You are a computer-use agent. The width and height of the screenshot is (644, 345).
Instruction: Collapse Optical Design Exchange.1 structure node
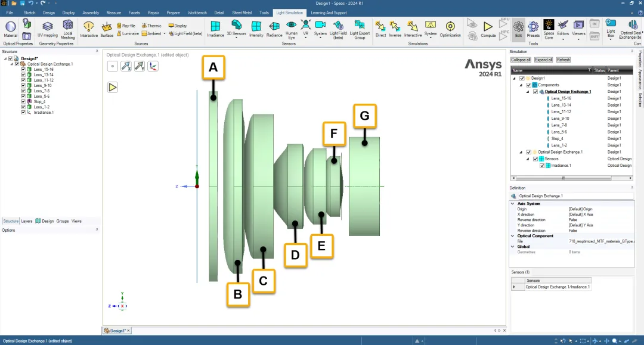coord(12,64)
